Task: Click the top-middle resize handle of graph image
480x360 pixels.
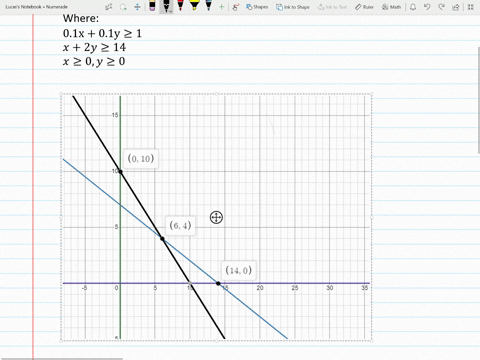Action: tap(216, 94)
